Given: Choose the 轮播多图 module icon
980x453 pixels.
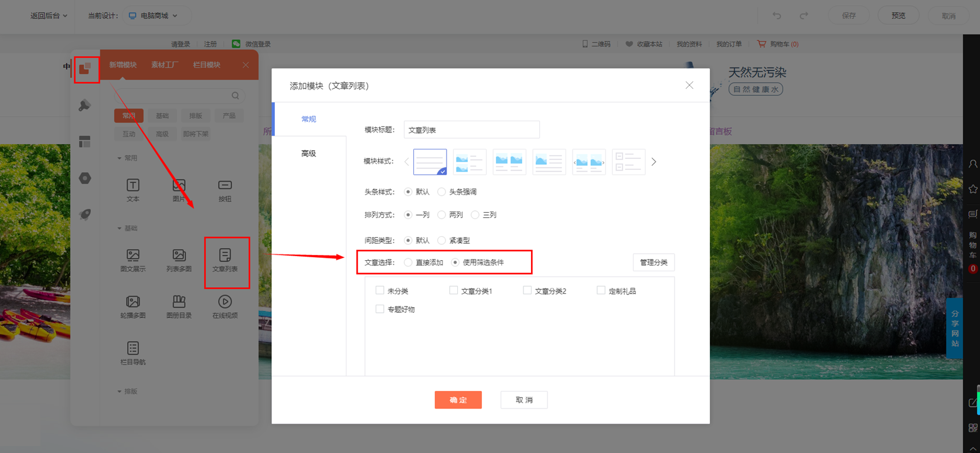Looking at the screenshot, I should 133,302.
